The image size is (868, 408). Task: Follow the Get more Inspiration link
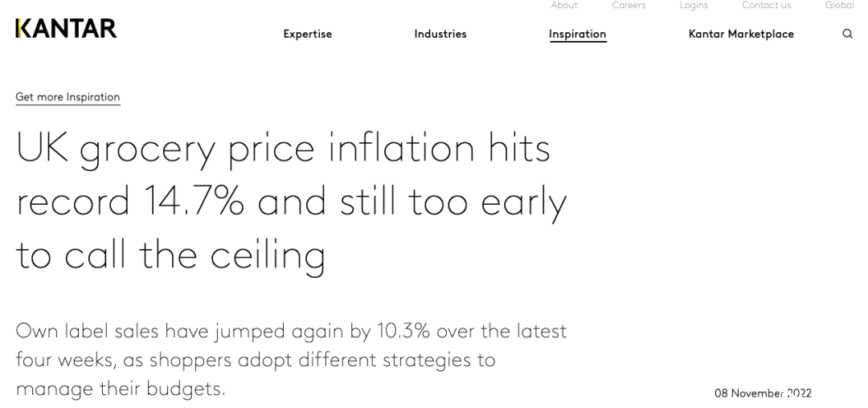[x=68, y=97]
